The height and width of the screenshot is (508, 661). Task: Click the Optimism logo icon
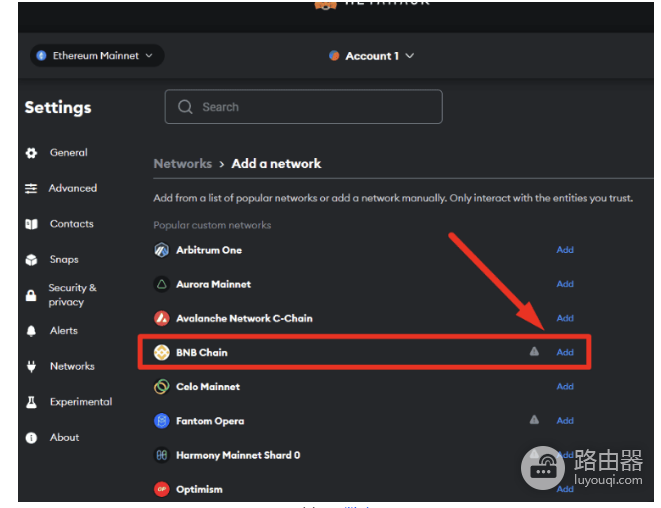(x=161, y=489)
